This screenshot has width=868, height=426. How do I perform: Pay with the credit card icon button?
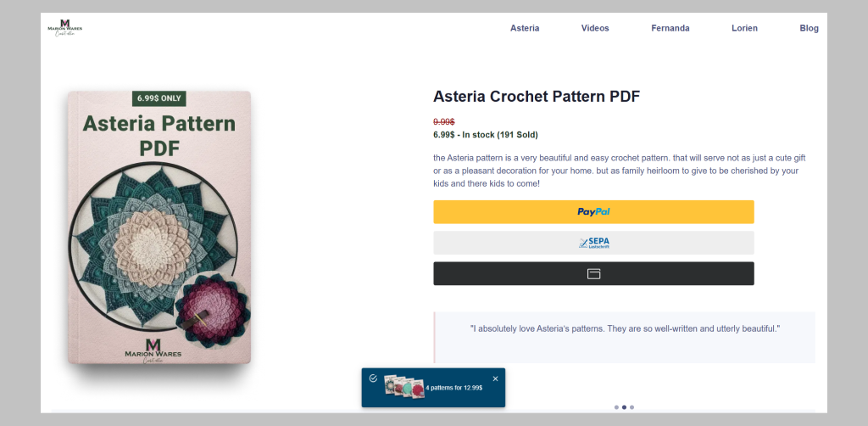coord(593,273)
